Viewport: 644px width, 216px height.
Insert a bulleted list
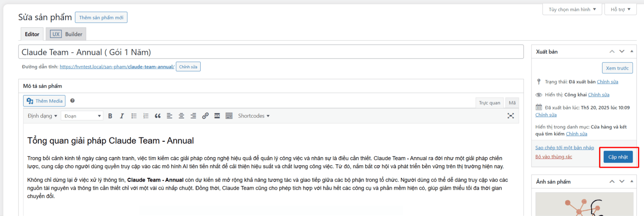[134, 116]
